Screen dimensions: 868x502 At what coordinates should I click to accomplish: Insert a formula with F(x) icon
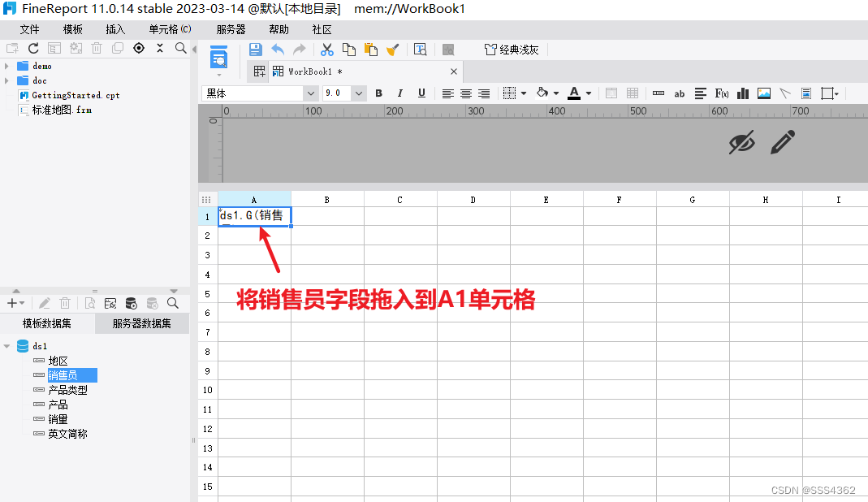click(721, 93)
